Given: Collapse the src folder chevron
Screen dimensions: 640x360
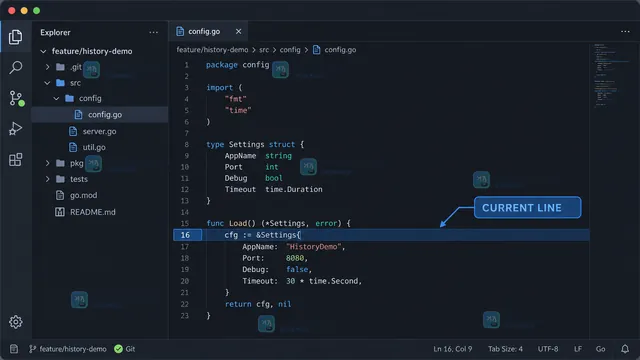Looking at the screenshot, I should (47, 83).
